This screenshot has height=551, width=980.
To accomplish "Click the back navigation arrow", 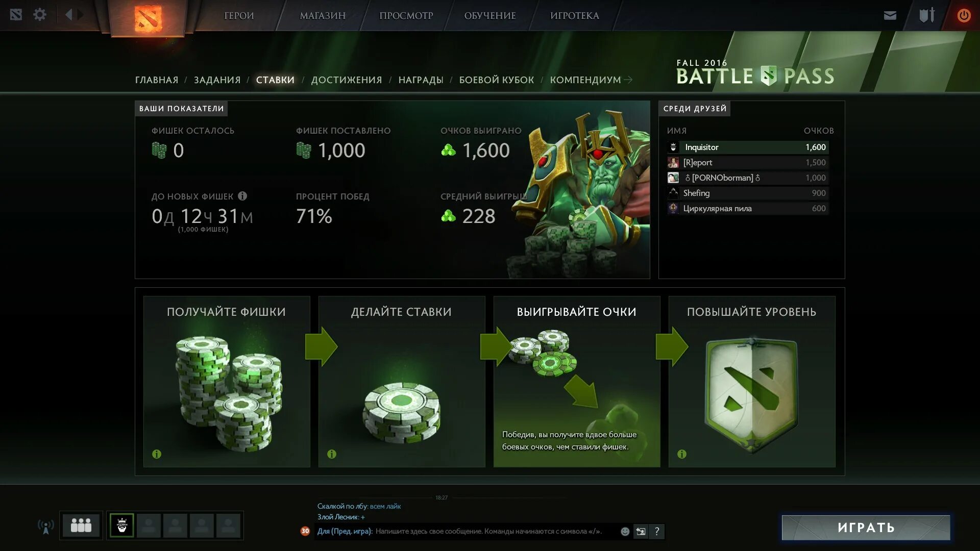I will tap(69, 14).
